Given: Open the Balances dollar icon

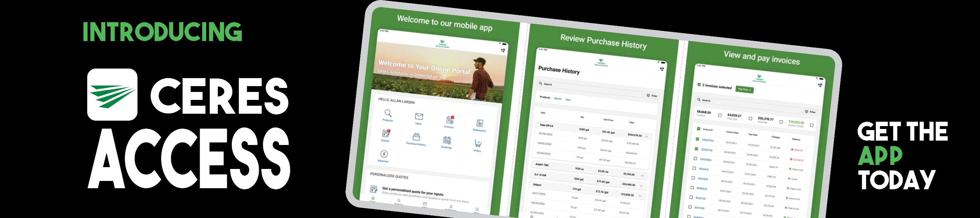Looking at the screenshot, I should pos(384,154).
